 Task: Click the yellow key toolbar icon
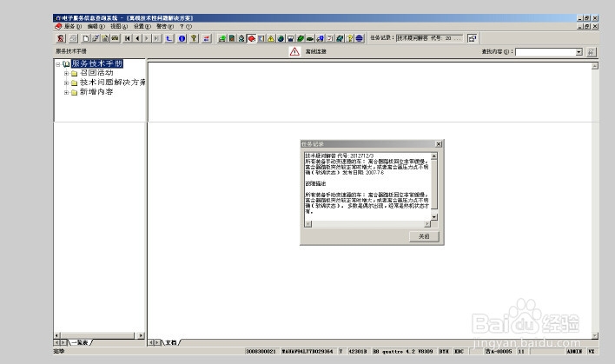(x=195, y=38)
